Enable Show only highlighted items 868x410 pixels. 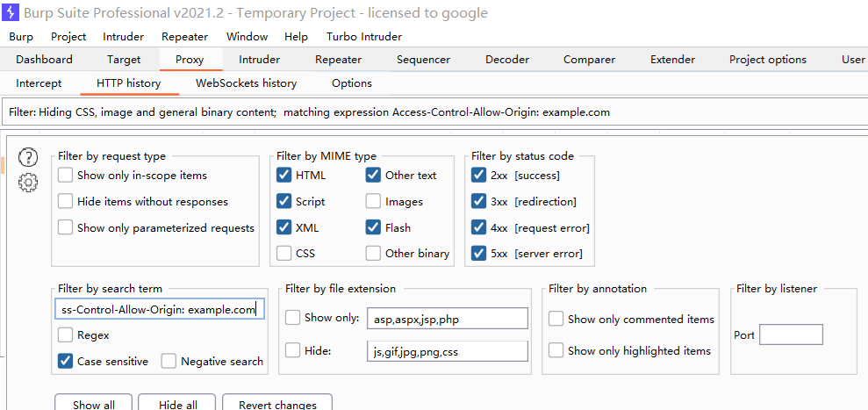coord(556,350)
